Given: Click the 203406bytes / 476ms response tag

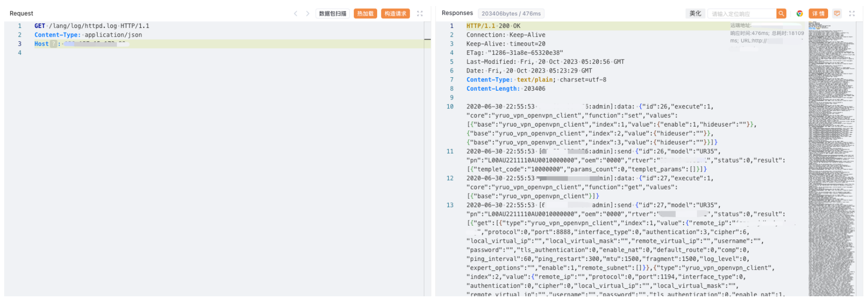Looking at the screenshot, I should click(511, 13).
